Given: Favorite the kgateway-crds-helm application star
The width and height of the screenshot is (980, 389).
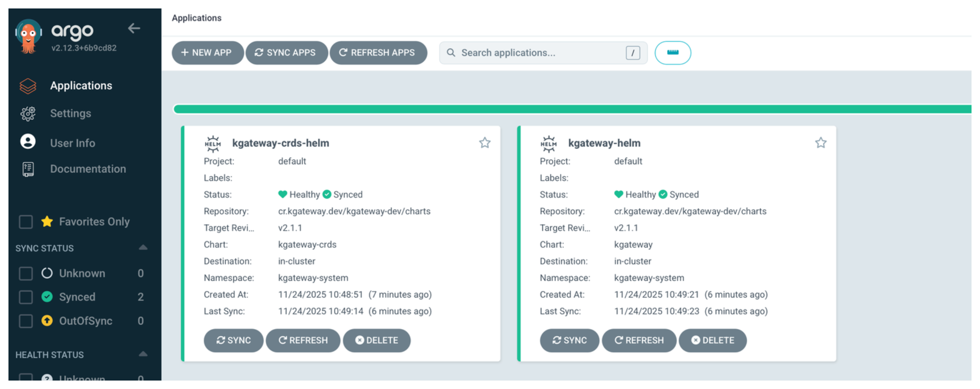Looking at the screenshot, I should (485, 143).
